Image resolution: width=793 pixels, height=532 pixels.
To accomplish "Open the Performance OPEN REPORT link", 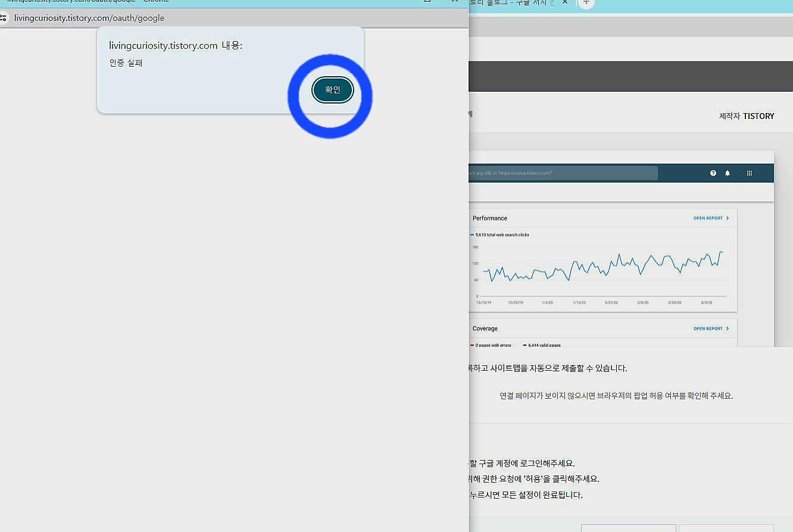I will (x=711, y=218).
